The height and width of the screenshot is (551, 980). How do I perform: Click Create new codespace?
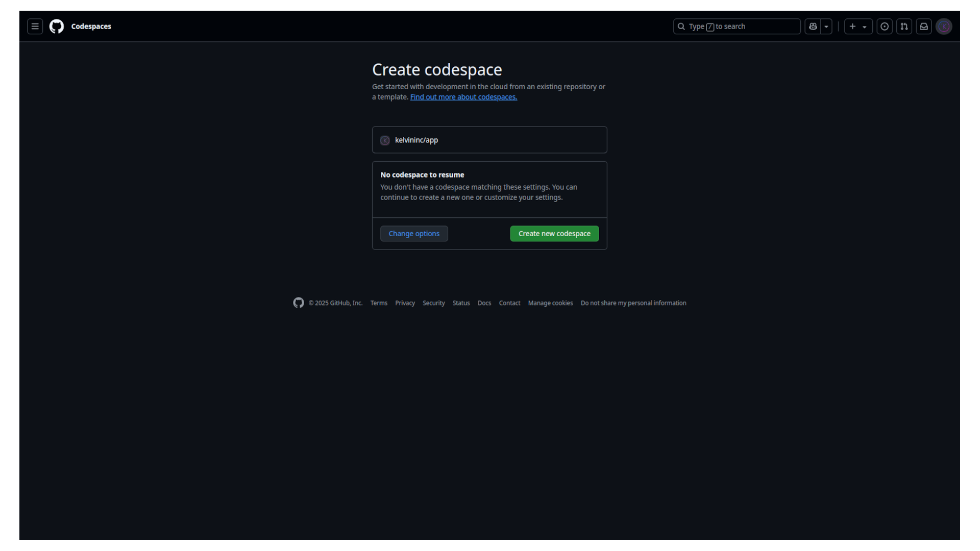coord(554,233)
